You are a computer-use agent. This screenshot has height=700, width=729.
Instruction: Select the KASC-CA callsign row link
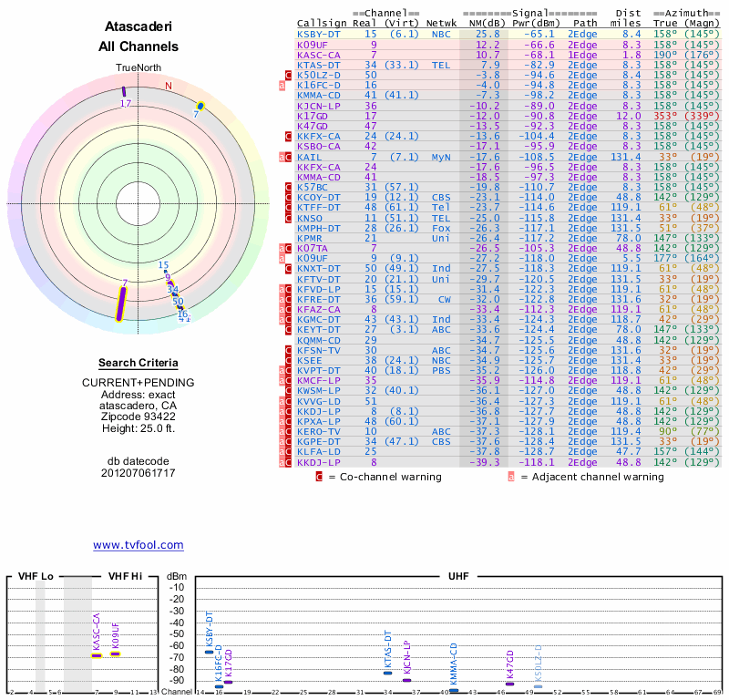319,55
